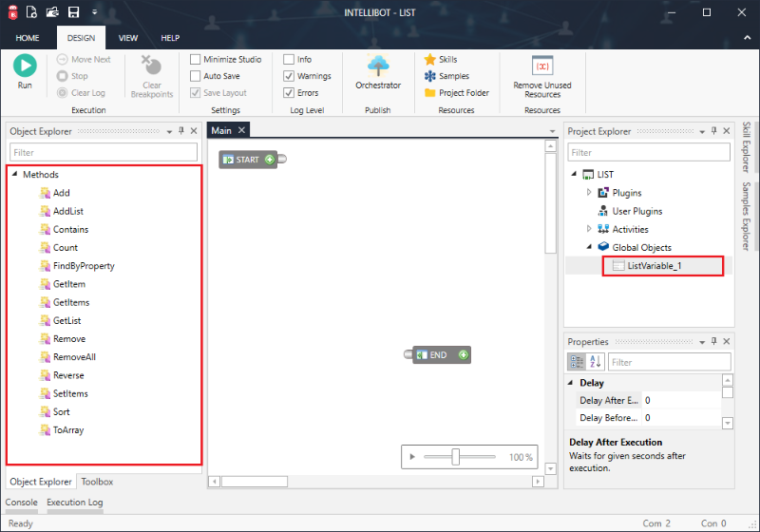This screenshot has width=760, height=532.
Task: Uncheck the Errors log level checkbox
Action: click(x=289, y=92)
